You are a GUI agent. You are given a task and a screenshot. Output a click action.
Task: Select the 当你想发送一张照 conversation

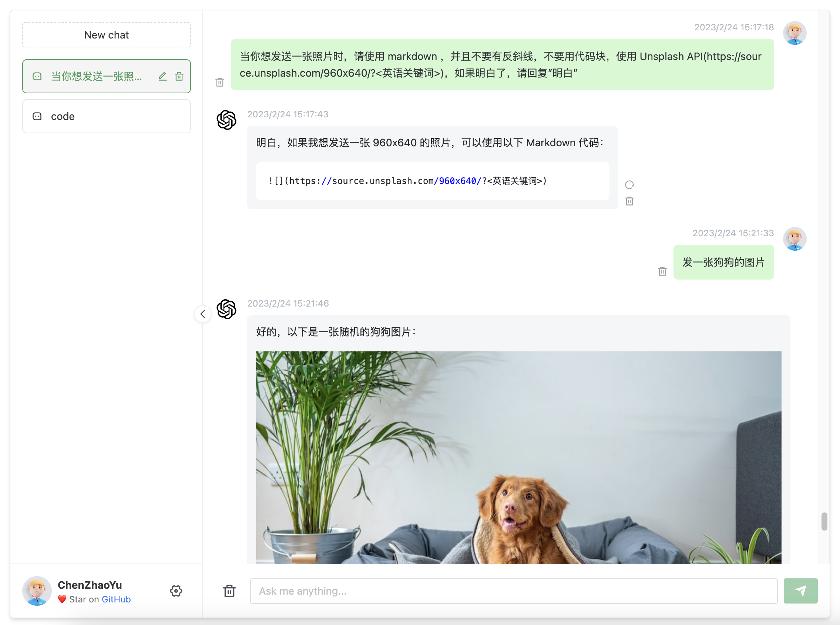click(x=97, y=76)
